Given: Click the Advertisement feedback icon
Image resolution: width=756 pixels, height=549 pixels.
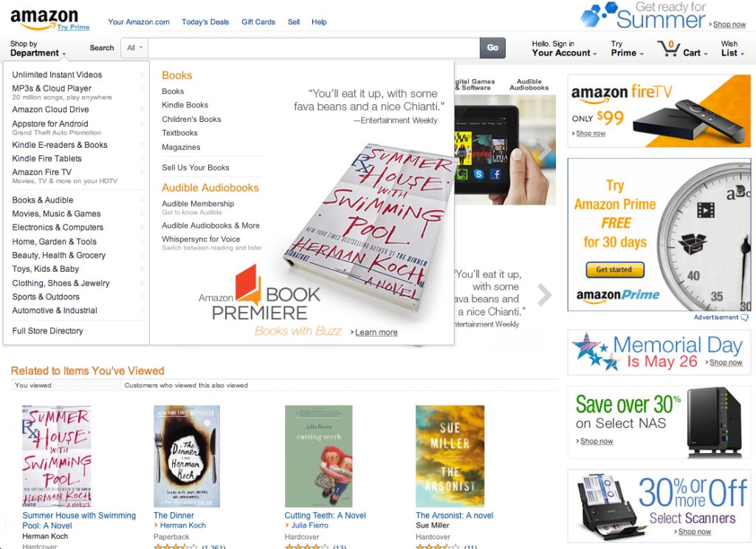Looking at the screenshot, I should [745, 318].
